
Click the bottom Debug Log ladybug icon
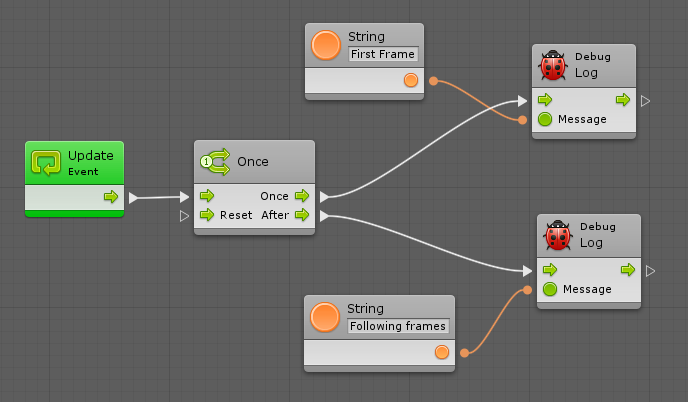coord(557,236)
